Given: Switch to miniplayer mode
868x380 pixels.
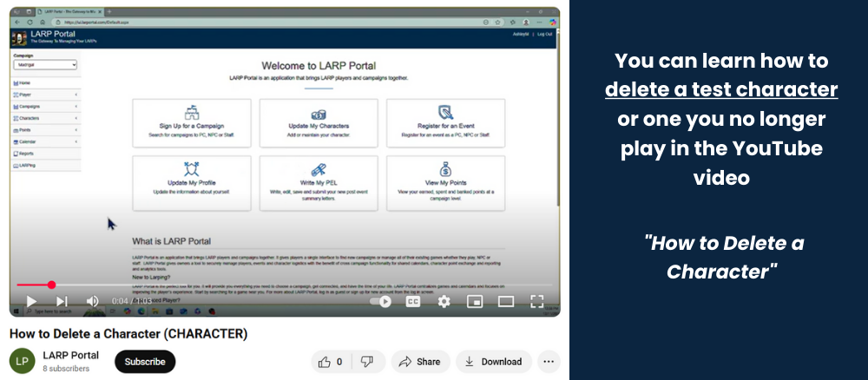Looking at the screenshot, I should point(475,301).
